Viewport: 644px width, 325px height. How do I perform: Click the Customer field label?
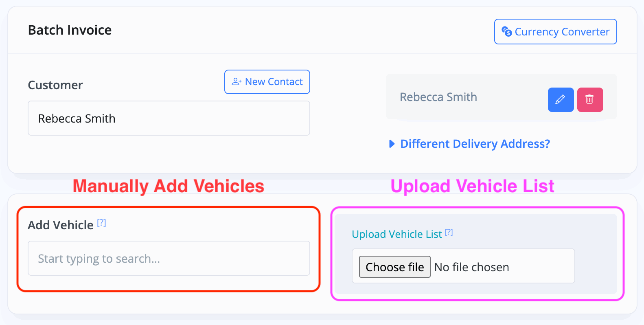coord(55,85)
